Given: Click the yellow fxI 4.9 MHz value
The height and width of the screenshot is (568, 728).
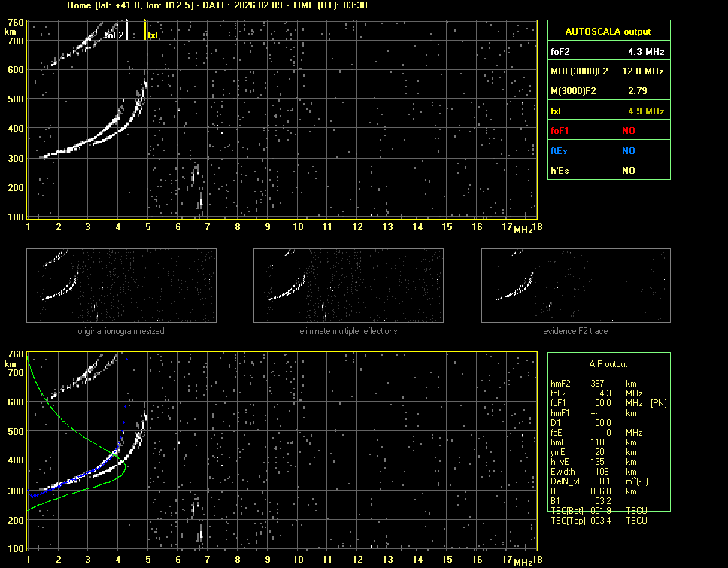Looking at the screenshot, I should tap(646, 111).
